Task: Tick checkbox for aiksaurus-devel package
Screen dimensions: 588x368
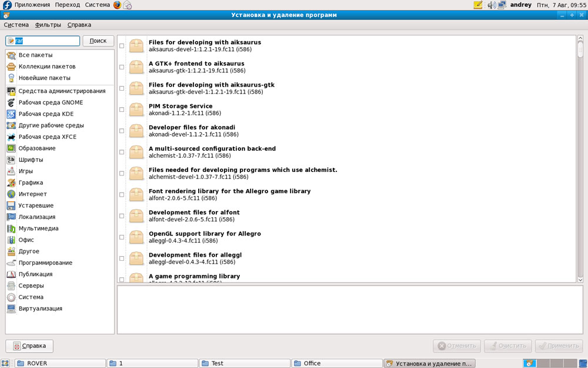Action: coord(122,46)
